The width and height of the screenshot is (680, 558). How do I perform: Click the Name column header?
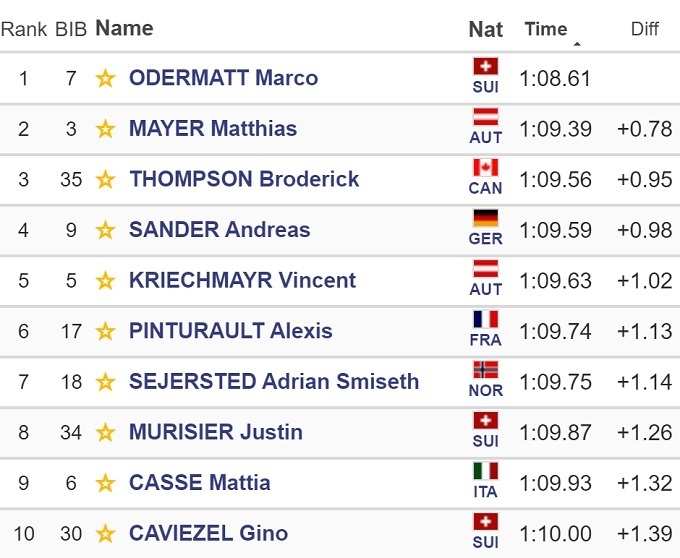(124, 28)
